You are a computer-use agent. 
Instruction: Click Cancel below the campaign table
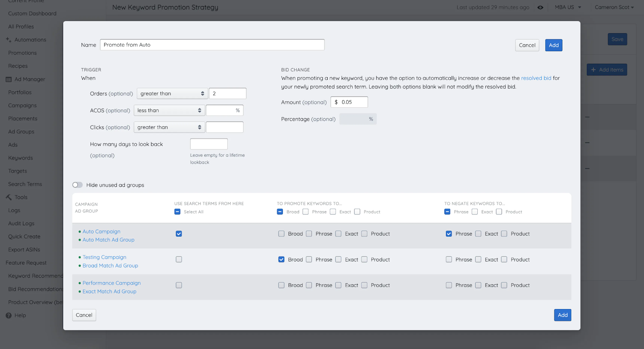pos(84,315)
